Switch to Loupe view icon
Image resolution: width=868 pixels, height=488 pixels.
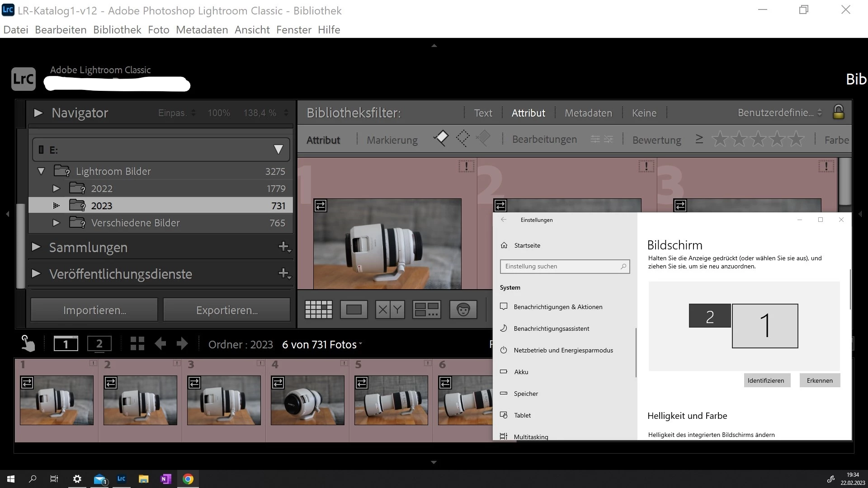point(354,310)
